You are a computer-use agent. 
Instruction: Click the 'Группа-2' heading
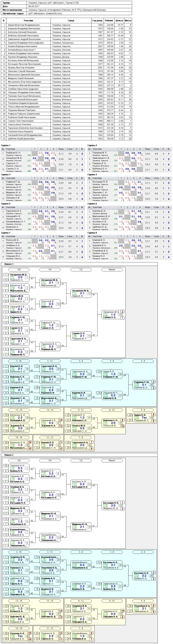pyautogui.click(x=92, y=145)
